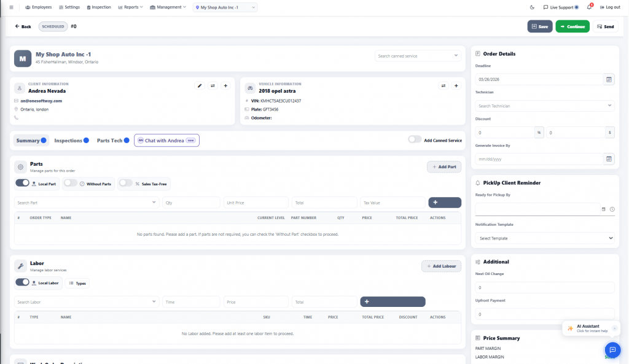Open the Select Template dropdown

click(x=544, y=238)
